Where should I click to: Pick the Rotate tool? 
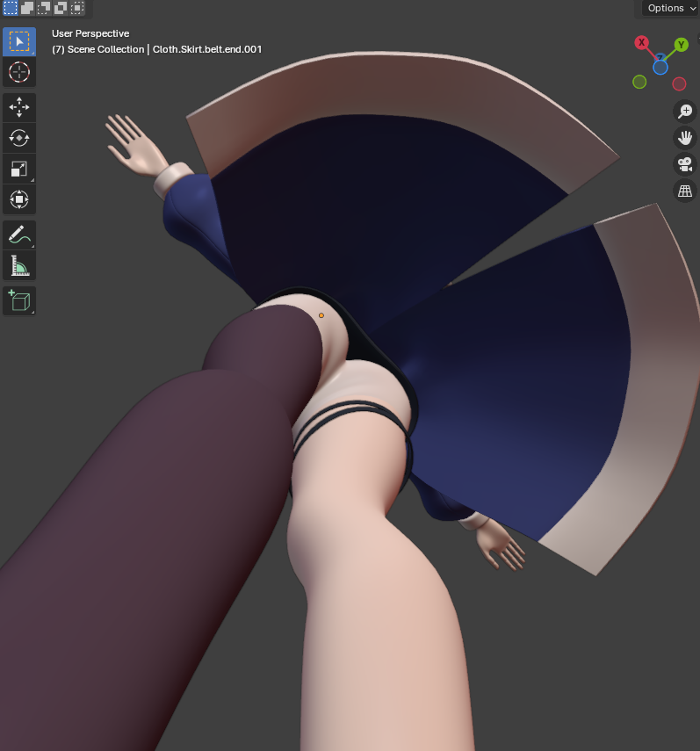18,138
